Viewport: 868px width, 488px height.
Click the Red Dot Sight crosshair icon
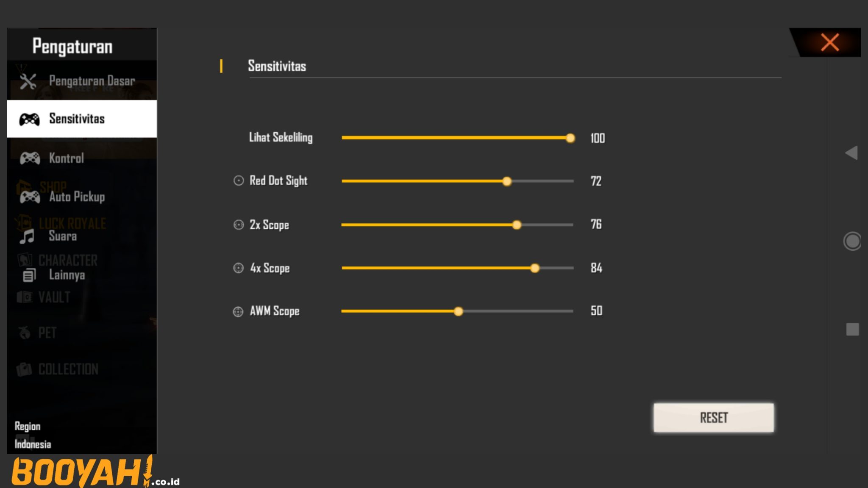click(239, 181)
